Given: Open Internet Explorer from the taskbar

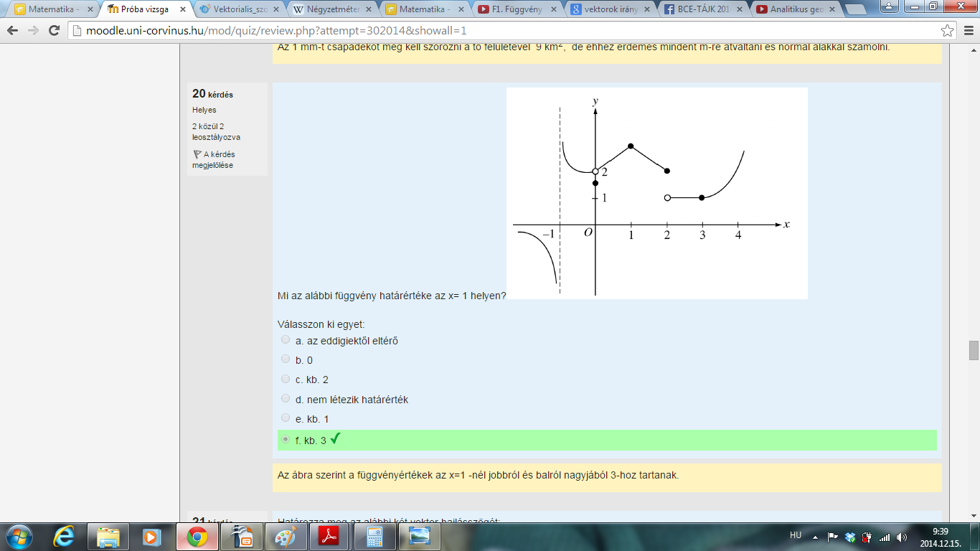Looking at the screenshot, I should click(65, 536).
